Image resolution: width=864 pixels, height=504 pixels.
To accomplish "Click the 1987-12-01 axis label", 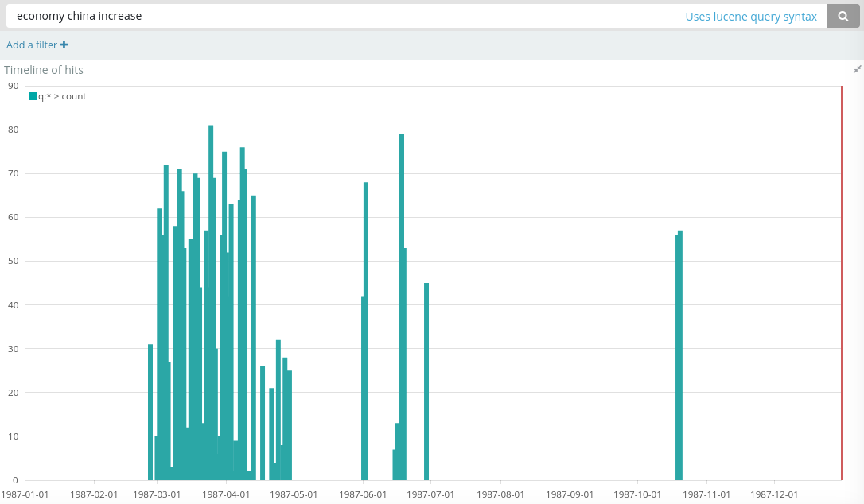I will click(773, 494).
